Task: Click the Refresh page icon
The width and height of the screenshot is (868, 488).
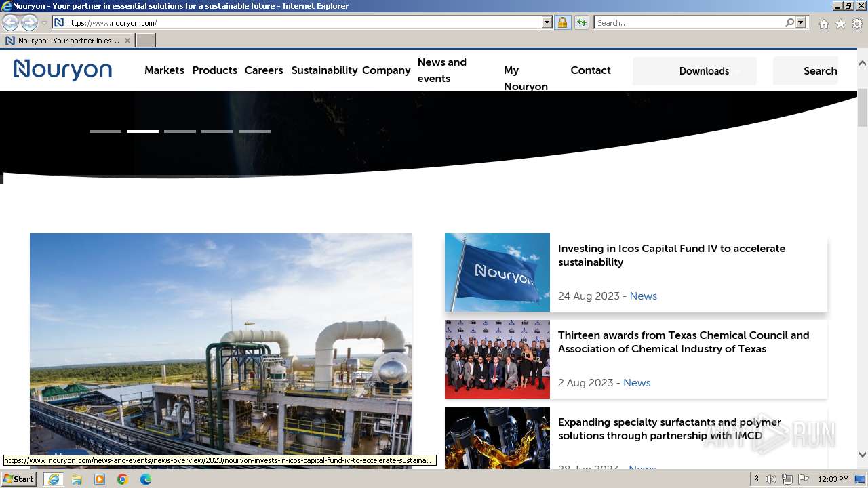Action: 582,23
